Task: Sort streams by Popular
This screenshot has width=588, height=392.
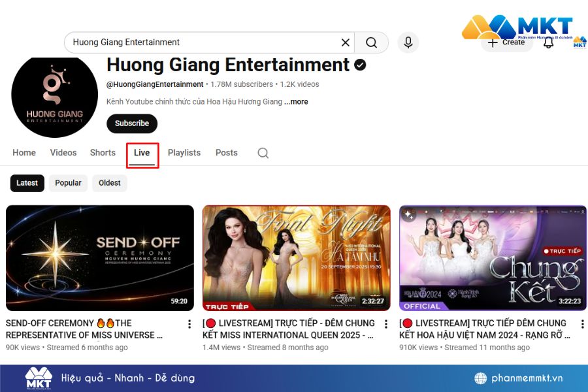Action: [68, 183]
